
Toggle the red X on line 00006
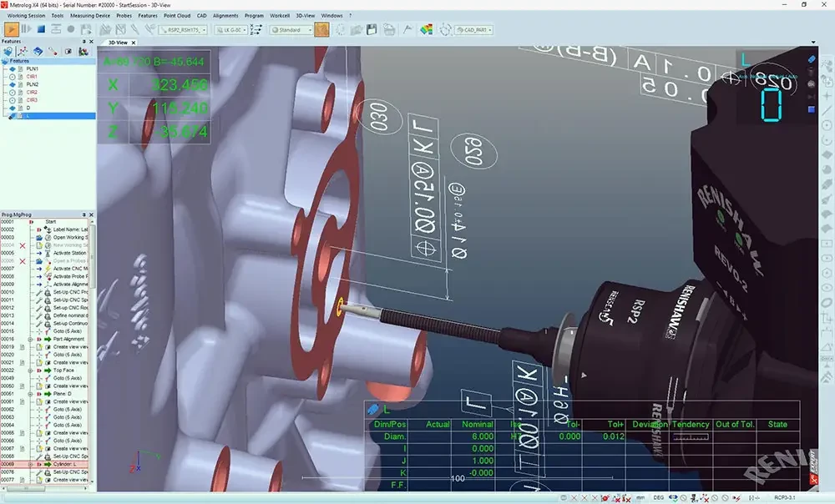[x=23, y=261]
